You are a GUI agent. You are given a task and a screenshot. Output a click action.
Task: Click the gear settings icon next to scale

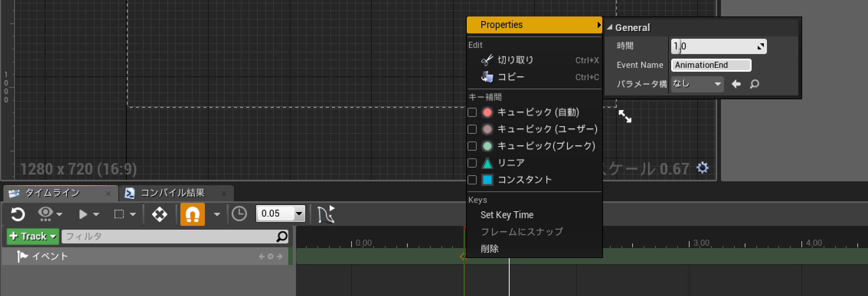[x=703, y=168]
